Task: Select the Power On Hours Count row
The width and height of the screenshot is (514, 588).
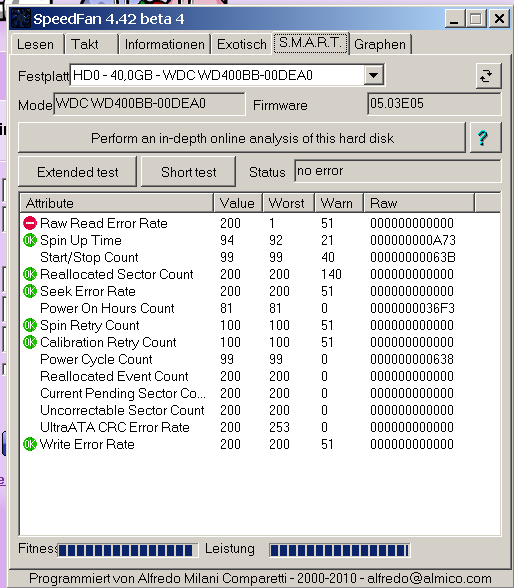Action: coord(260,308)
